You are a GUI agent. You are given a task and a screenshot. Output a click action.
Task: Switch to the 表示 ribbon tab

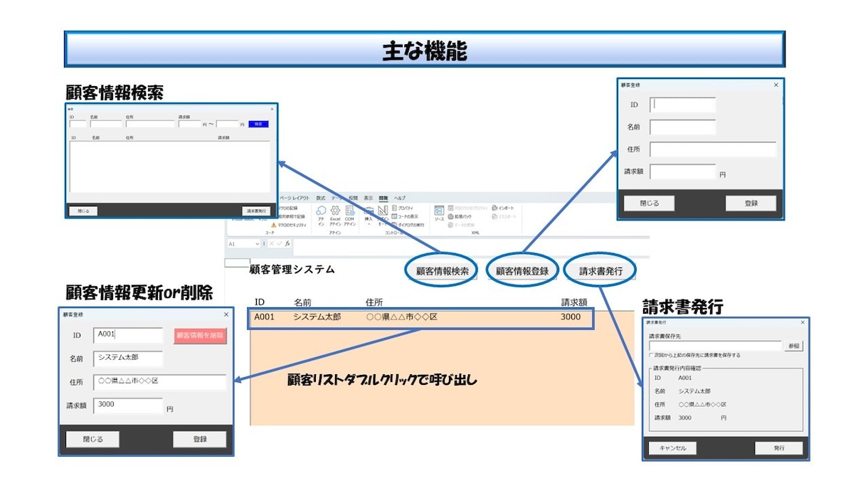coord(368,198)
